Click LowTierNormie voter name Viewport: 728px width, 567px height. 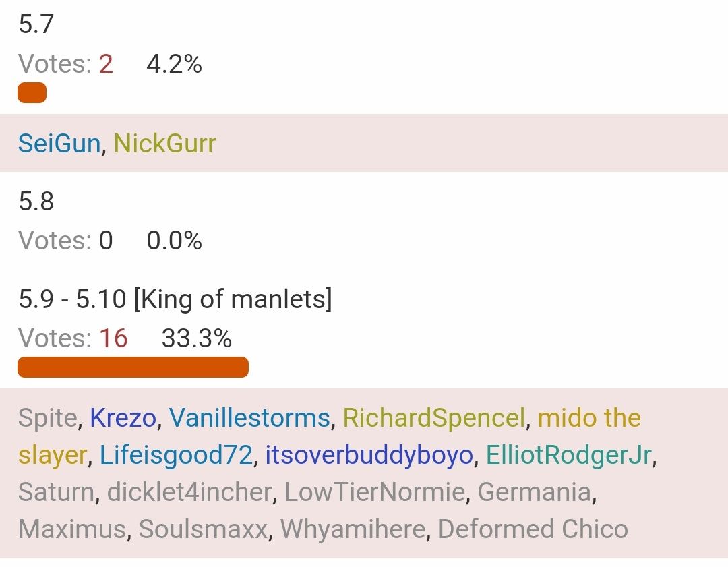tap(375, 491)
